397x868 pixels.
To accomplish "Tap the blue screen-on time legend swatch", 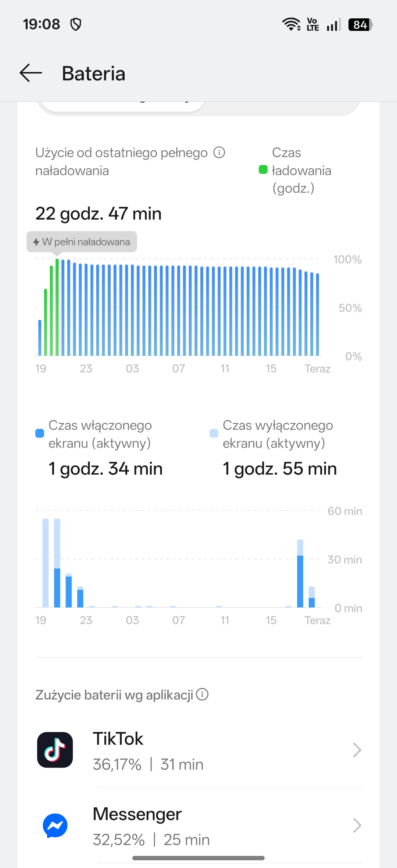I will 40,433.
